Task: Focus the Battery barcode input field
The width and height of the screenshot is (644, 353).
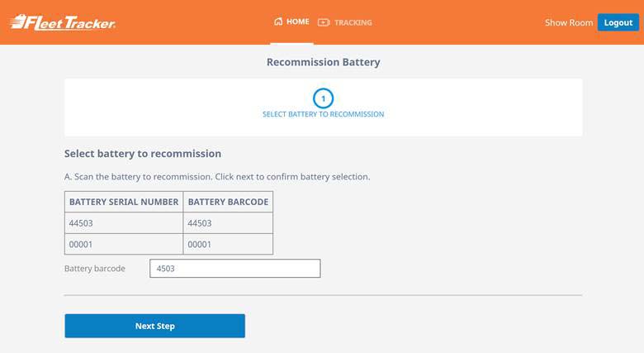Action: click(234, 269)
